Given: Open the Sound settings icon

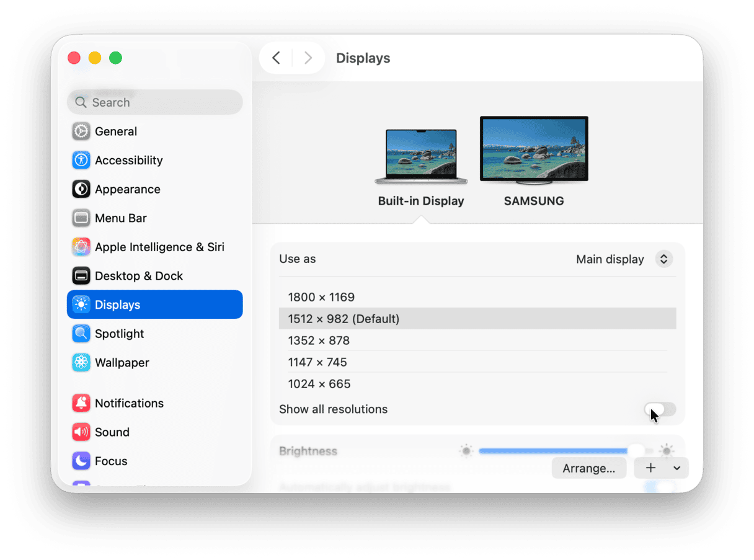Looking at the screenshot, I should (81, 432).
